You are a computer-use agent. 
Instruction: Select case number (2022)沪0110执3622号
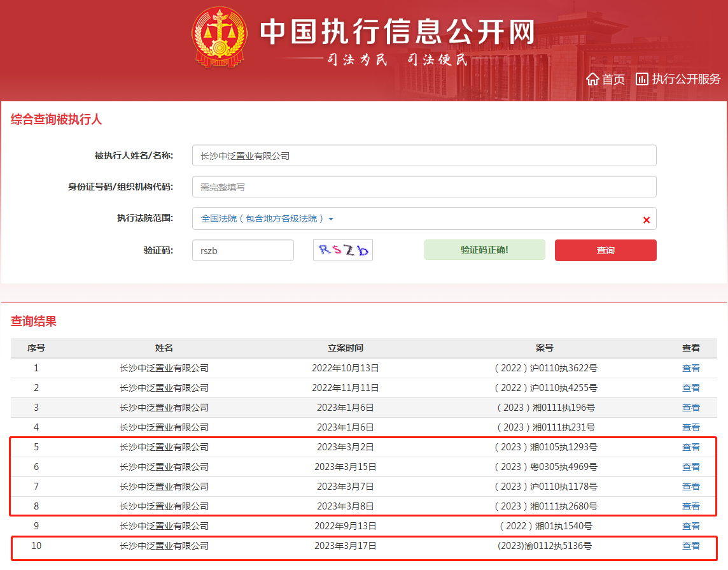pyautogui.click(x=545, y=368)
